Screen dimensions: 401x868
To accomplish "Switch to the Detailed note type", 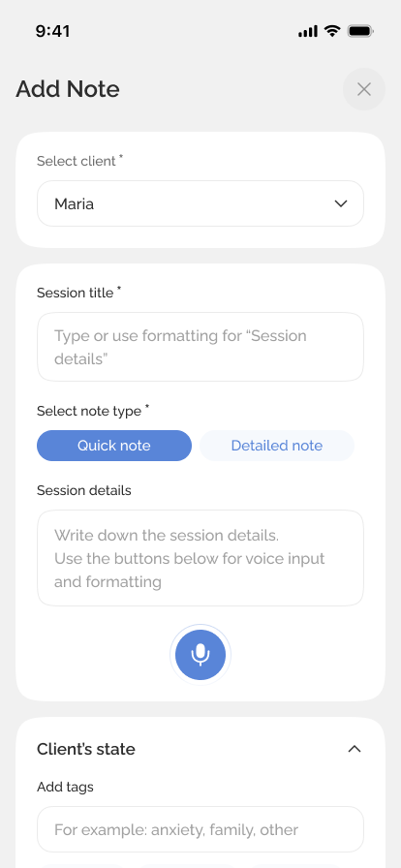I will click(x=277, y=446).
